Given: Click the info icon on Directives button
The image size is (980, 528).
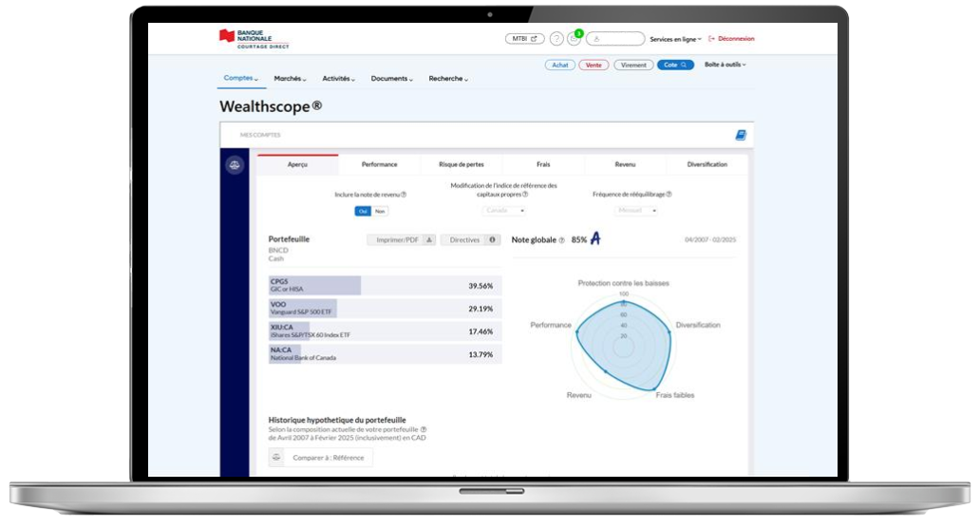Looking at the screenshot, I should click(x=493, y=240).
